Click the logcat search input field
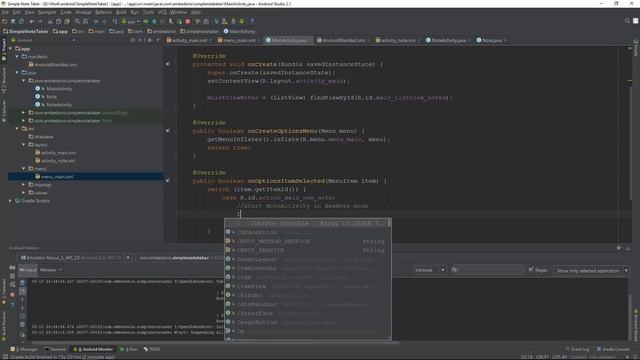 click(488, 270)
